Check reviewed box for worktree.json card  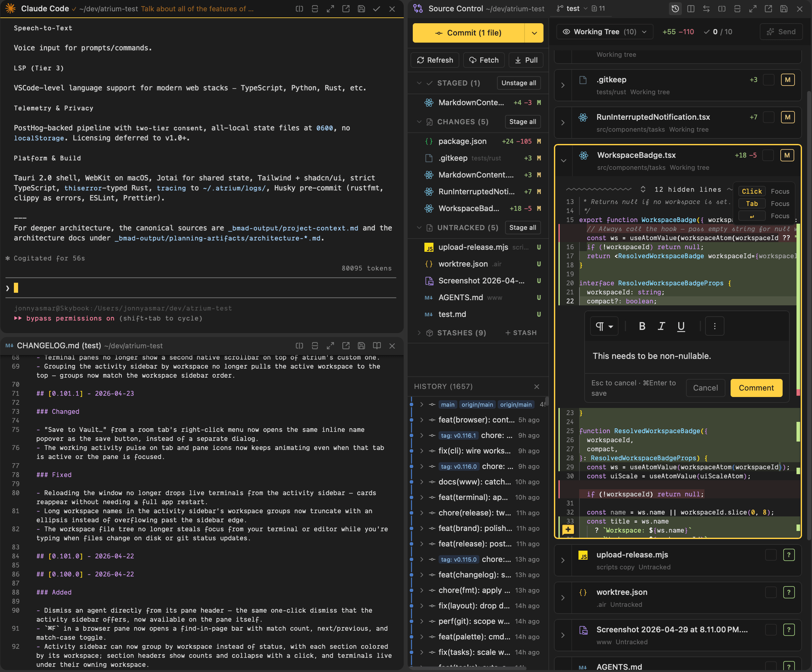[771, 592]
